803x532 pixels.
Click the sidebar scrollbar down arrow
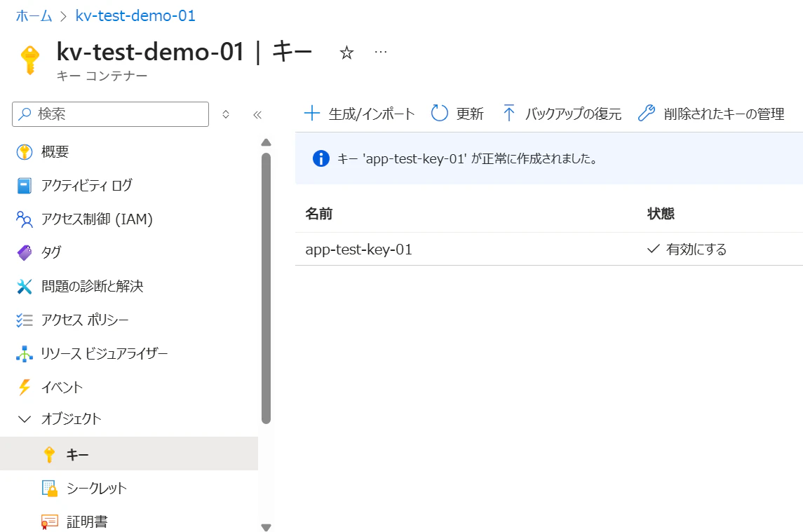[x=266, y=527]
